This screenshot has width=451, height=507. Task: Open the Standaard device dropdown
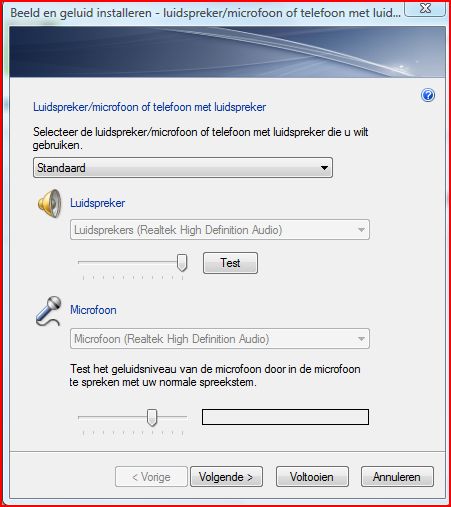tap(183, 168)
